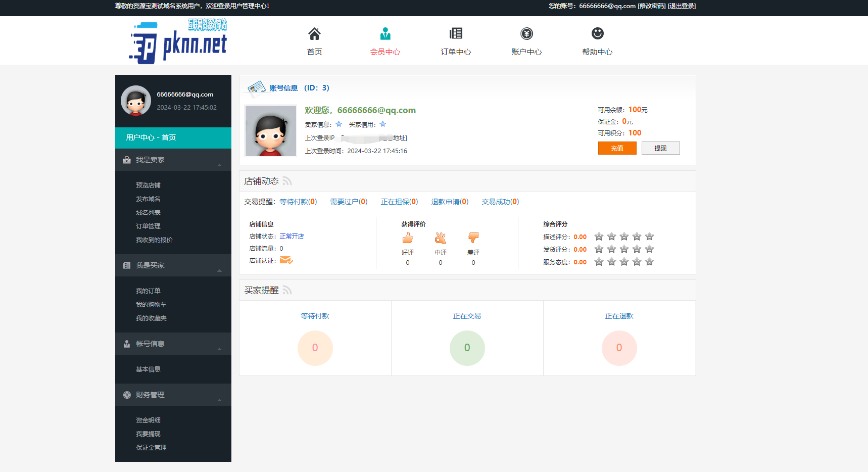Open the 帮助中心 smiley icon
Viewport: 868px width, 472px height.
[x=598, y=34]
